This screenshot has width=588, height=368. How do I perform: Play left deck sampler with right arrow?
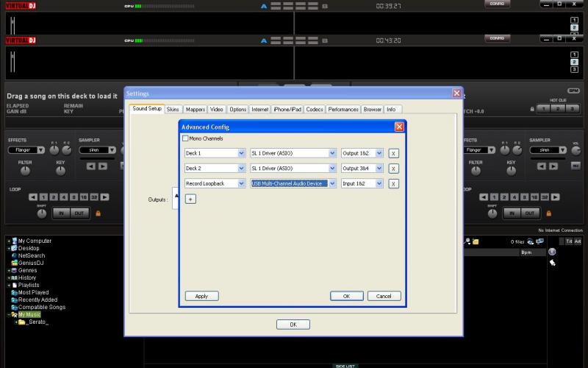tap(103, 166)
